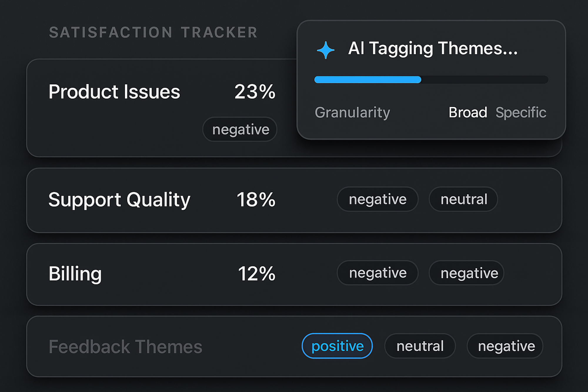Click the Satisfaction Tracker heading
The width and height of the screenshot is (588, 392).
pos(153,32)
